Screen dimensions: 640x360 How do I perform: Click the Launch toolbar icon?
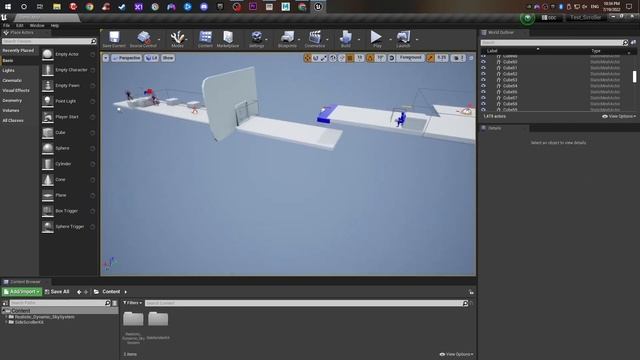[403, 39]
